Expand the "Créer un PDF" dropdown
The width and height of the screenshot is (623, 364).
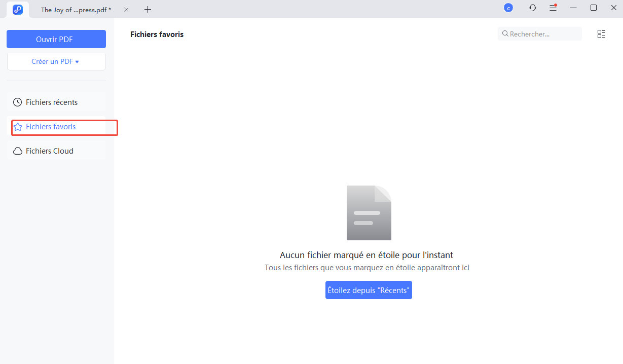(x=56, y=61)
